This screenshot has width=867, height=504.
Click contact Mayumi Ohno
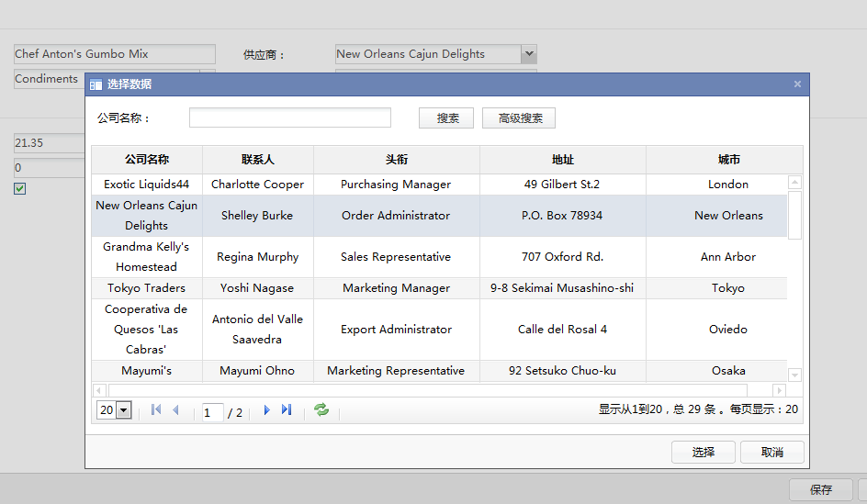coord(258,371)
